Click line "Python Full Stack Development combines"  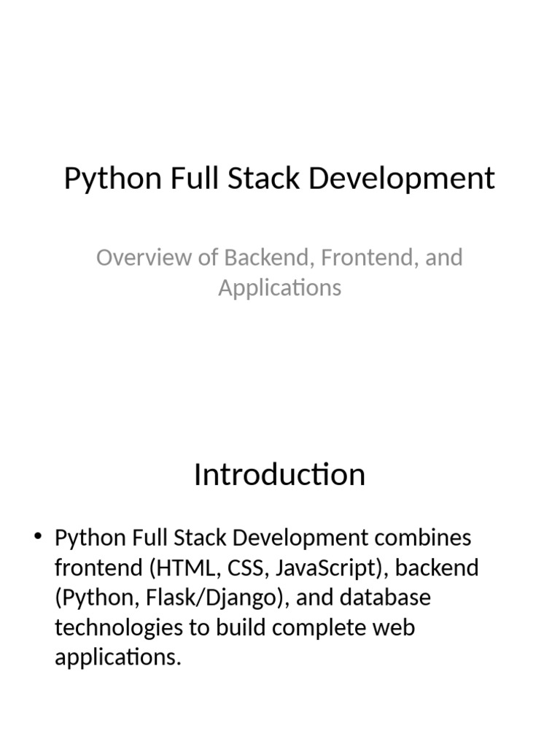coord(262,538)
